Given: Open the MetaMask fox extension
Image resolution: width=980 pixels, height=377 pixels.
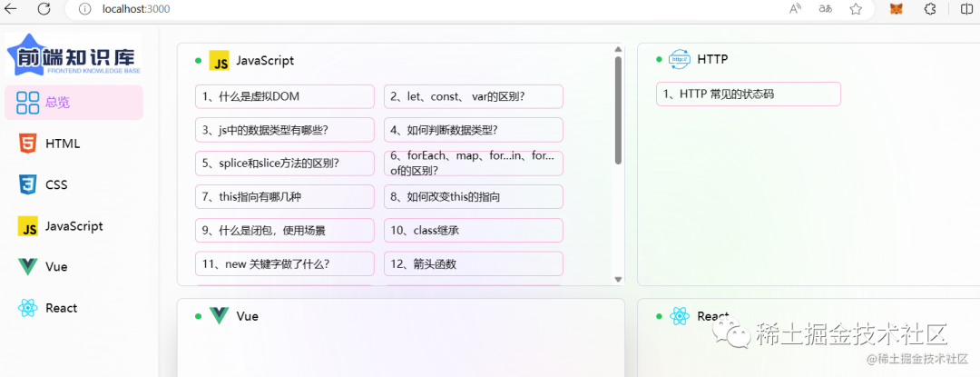Looking at the screenshot, I should pos(897,9).
